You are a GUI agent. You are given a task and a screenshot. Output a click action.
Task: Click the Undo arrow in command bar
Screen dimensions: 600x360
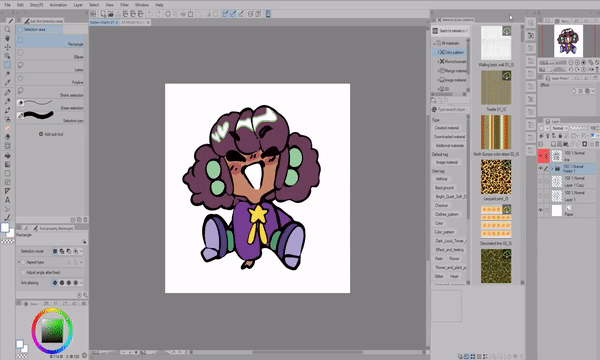click(150, 14)
